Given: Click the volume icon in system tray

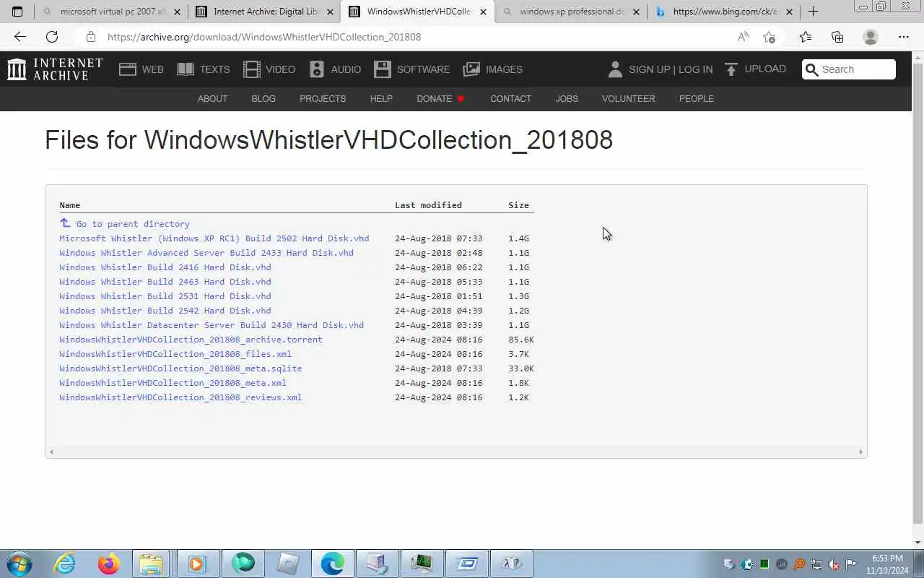Looking at the screenshot, I should coord(834,564).
